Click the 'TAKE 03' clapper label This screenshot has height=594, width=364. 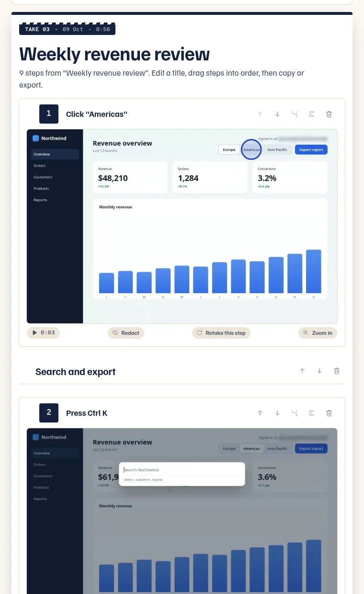[x=67, y=29]
